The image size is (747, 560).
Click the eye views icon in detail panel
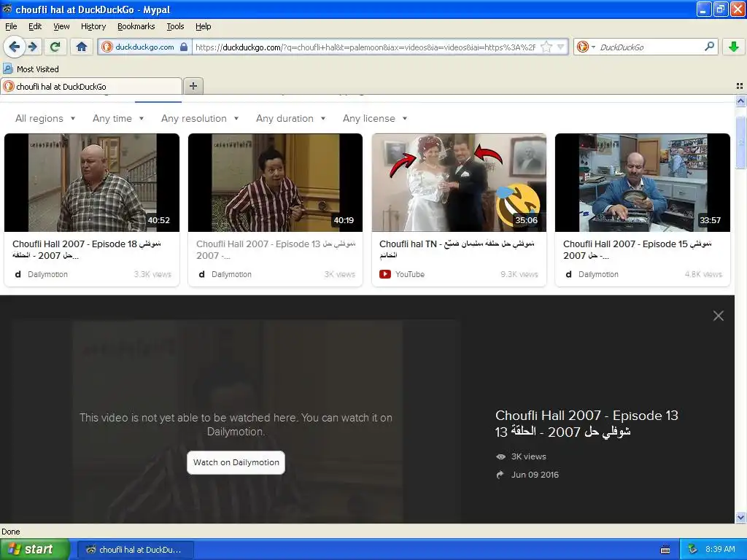500,456
